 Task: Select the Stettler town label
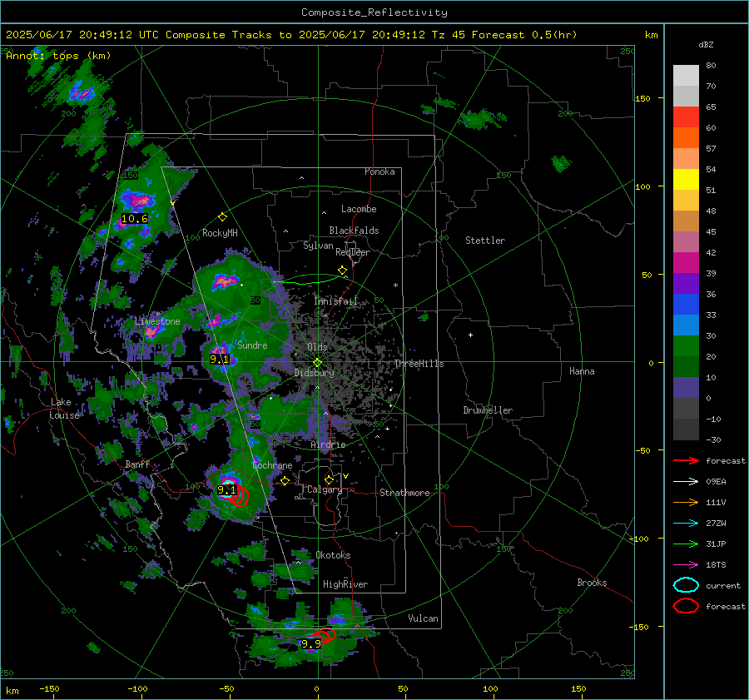tap(485, 241)
